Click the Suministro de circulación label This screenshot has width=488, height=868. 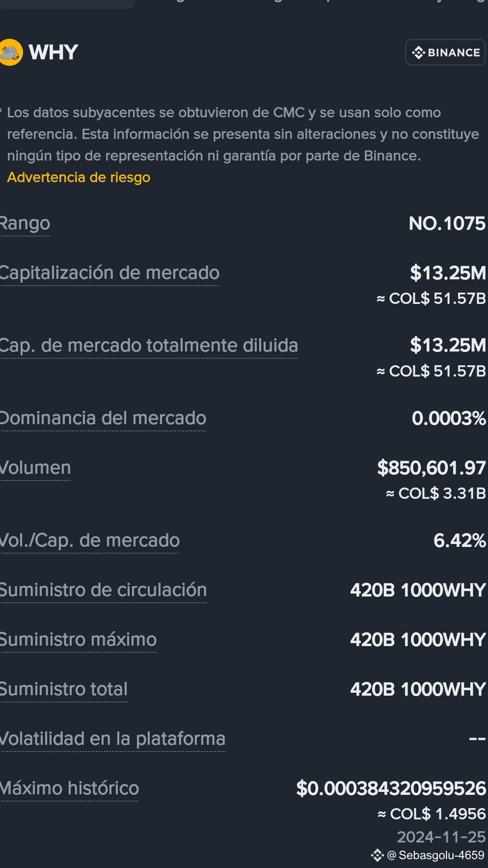103,590
